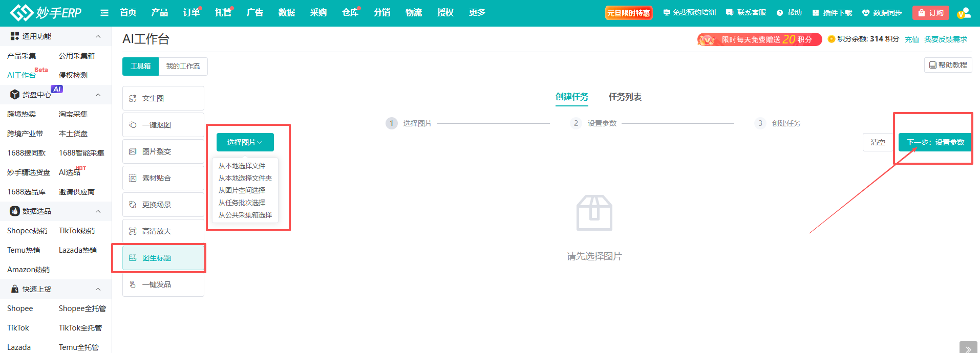
Task: Open Amazon热销 in sidebar
Action: click(28, 270)
